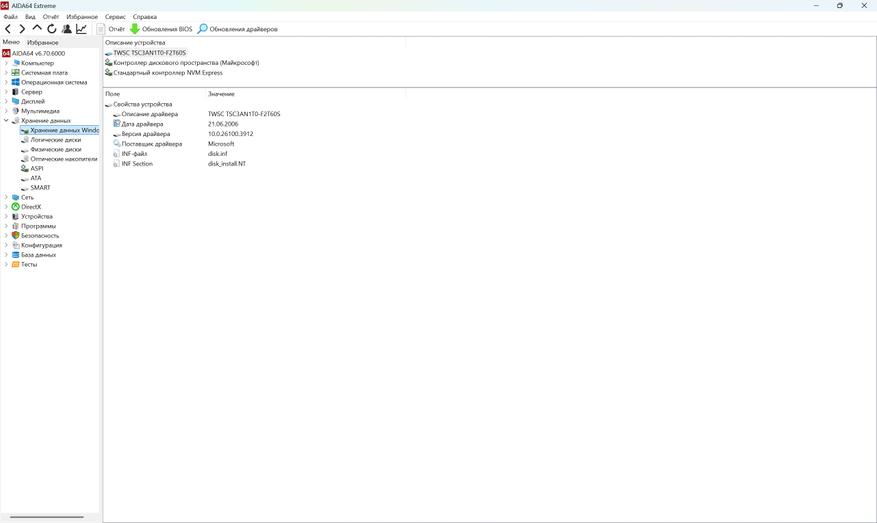Image resolution: width=877 pixels, height=523 pixels.
Task: Click the Дисплей monitor icon
Action: point(16,101)
